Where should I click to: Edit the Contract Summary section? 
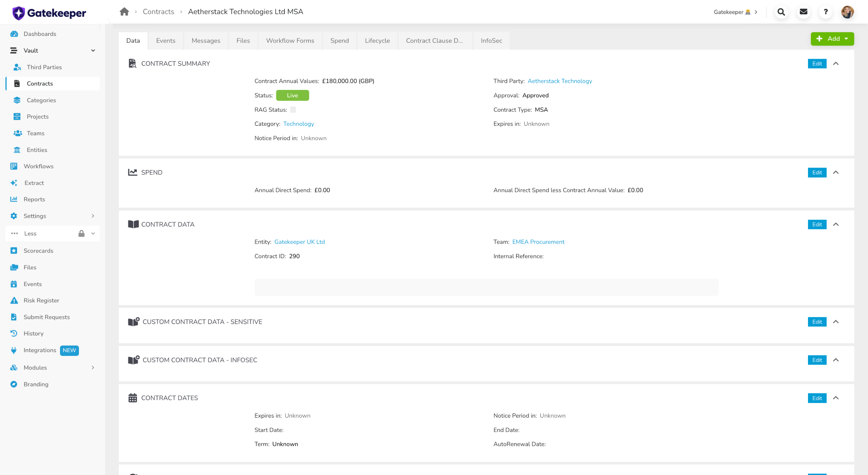pyautogui.click(x=817, y=63)
